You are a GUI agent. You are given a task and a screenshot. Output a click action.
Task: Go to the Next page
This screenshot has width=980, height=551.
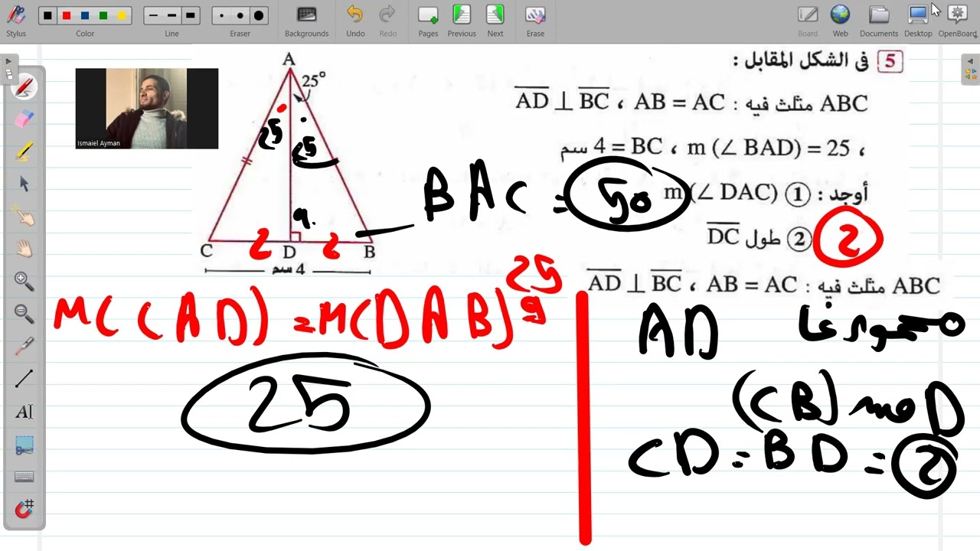tap(495, 21)
